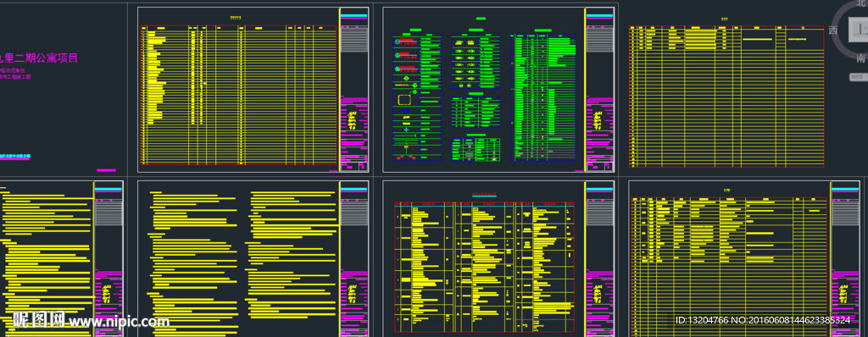Select the table sheet with the cyan underlined title
868x337 pixels.
(x=498, y=258)
